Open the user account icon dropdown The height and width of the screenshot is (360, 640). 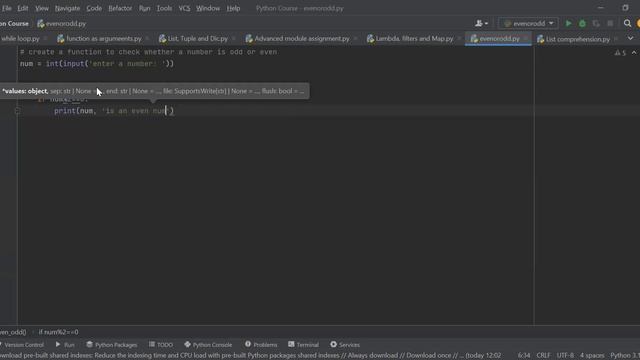tap(481, 24)
